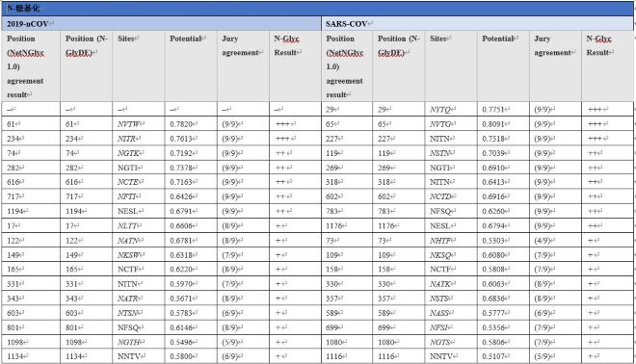The width and height of the screenshot is (636, 364).
Task: Click the NKSW site cell
Action: (139, 255)
